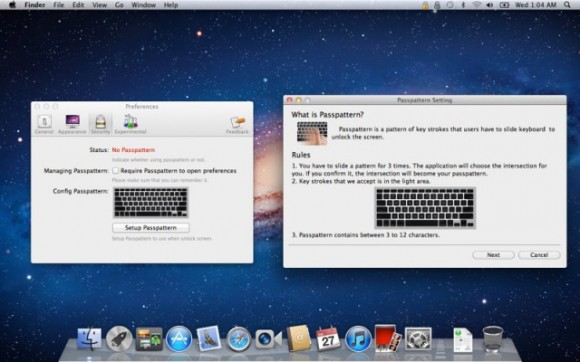Open the Feedback toolbar item
The image size is (580, 362).
click(237, 125)
